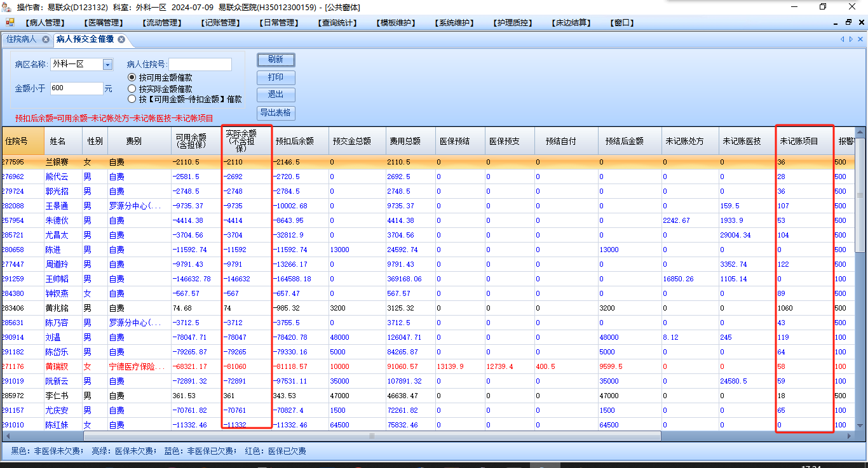868x468 pixels.
Task: Minimize the inner MDI child window
Action: (836, 22)
